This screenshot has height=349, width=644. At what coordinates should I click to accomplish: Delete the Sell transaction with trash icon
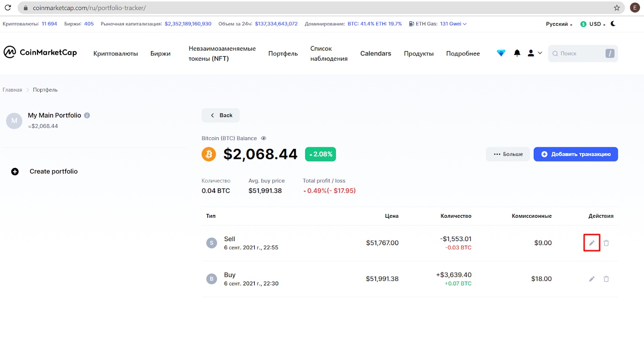click(x=606, y=243)
